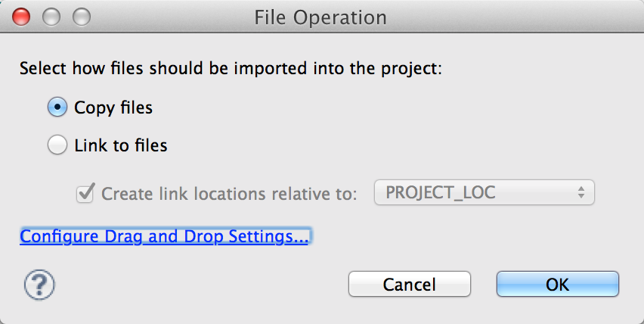Open the PROJECT_LOC dropdown menu
This screenshot has height=324, width=644.
click(485, 192)
